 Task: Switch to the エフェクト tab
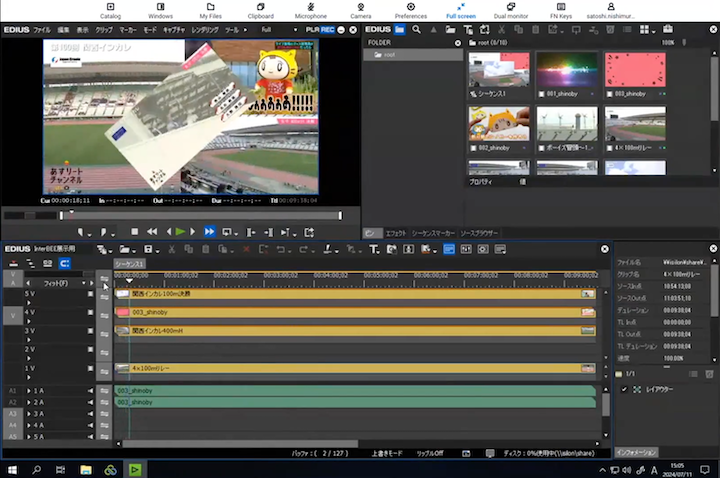coord(397,233)
